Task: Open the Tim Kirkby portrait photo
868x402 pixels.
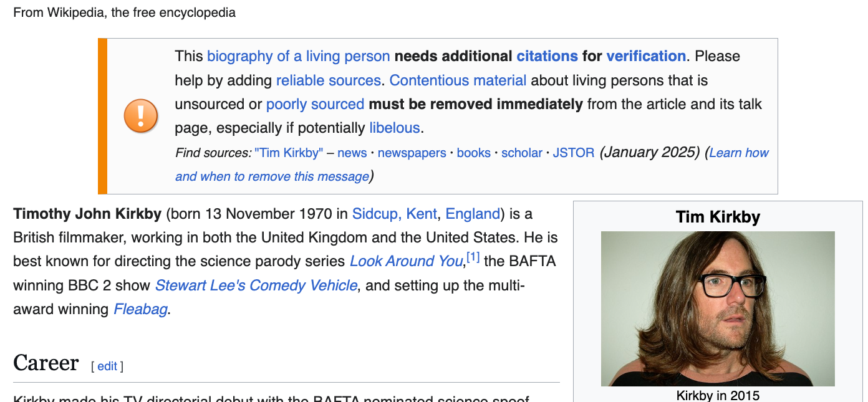Action: click(717, 309)
